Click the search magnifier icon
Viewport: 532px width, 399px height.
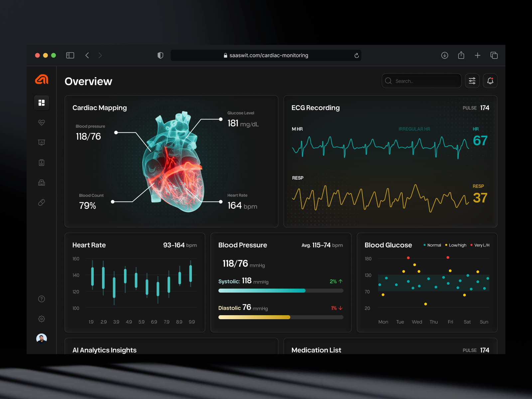point(388,81)
